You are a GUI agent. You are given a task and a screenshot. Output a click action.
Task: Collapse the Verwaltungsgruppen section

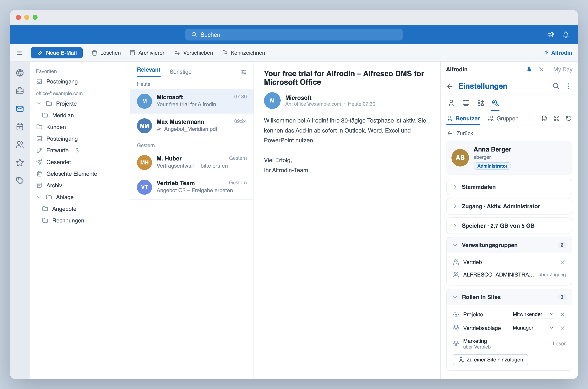click(509, 245)
